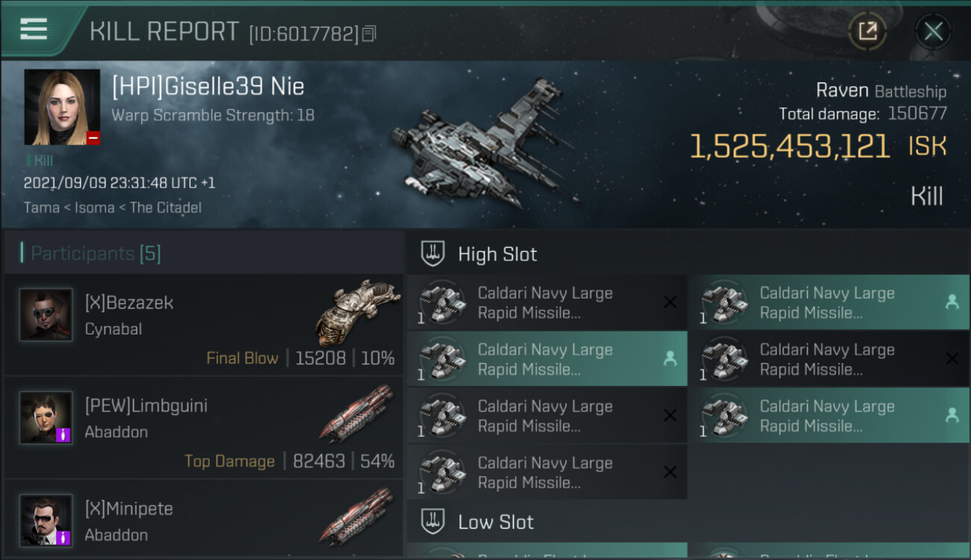The height and width of the screenshot is (560, 971).
Task: Expand the Low Slot section
Action: tap(495, 522)
